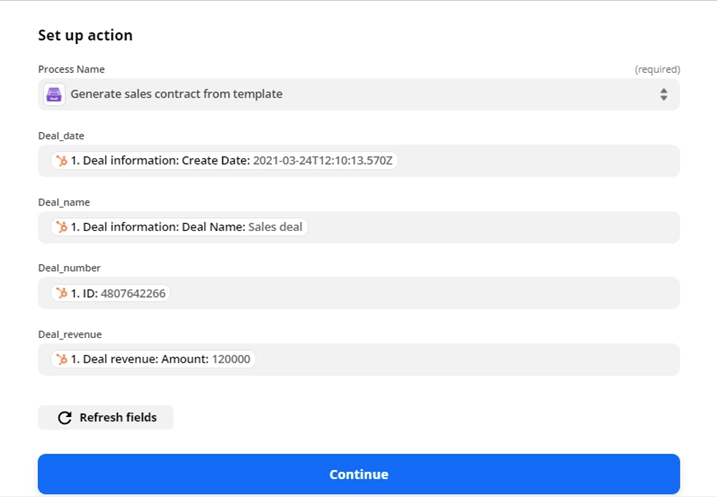Click the purple app icon in Process Name

pos(54,94)
